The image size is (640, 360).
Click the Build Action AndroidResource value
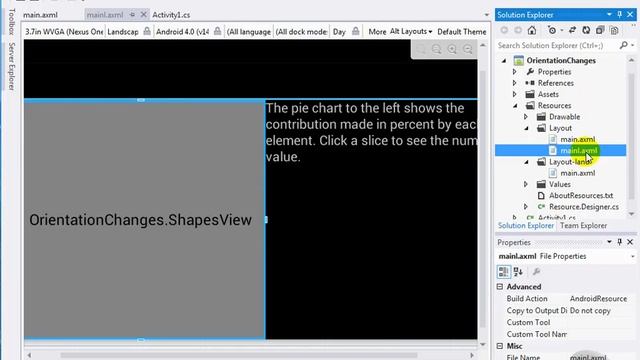click(598, 299)
